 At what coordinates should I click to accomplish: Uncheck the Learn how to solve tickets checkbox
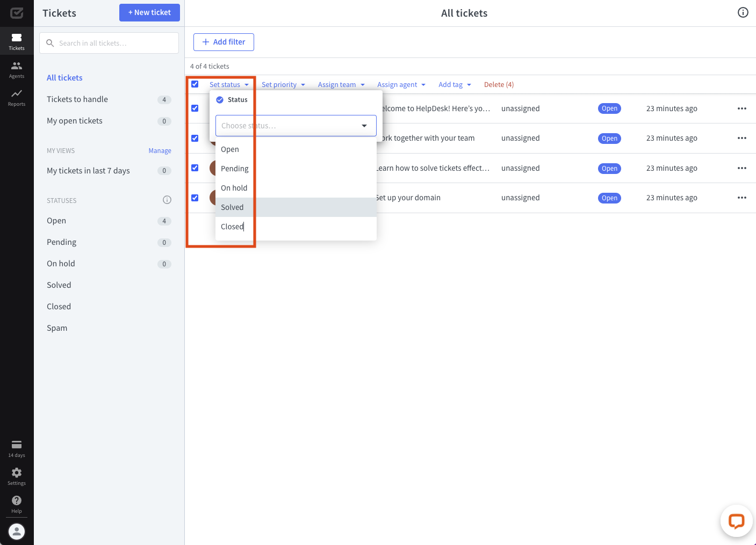pyautogui.click(x=195, y=168)
